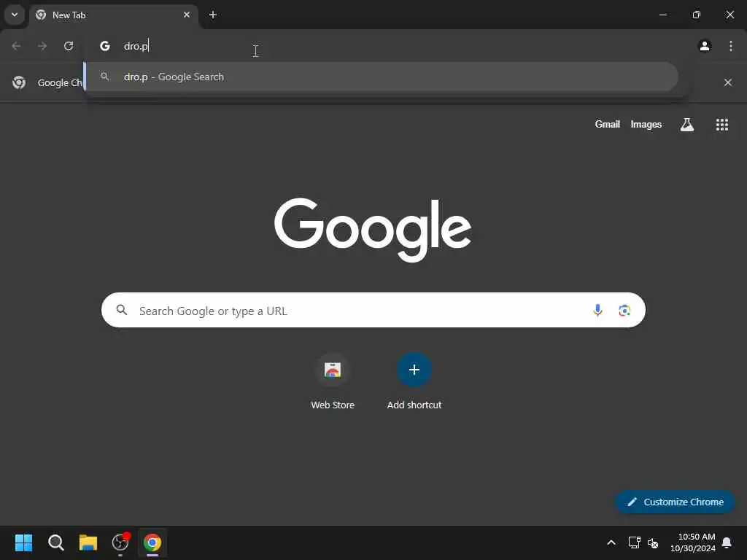Click the Add shortcut plus button
Viewport: 747px width, 560px height.
[414, 370]
